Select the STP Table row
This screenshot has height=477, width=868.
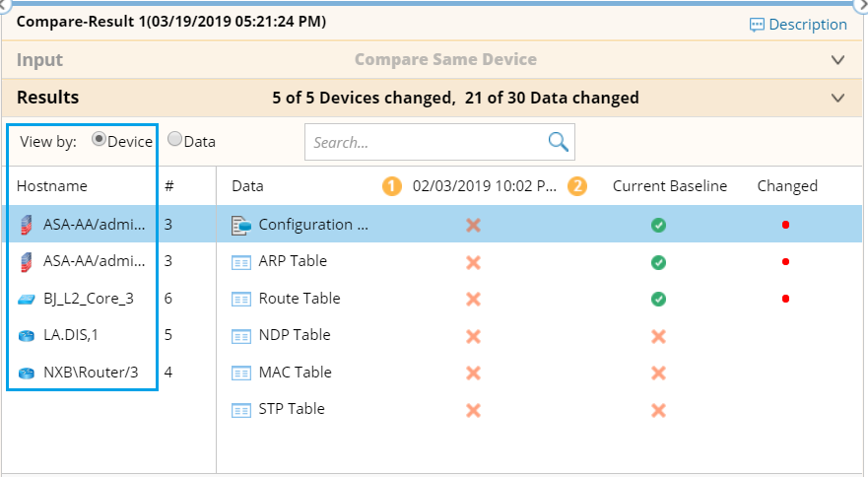click(539, 409)
